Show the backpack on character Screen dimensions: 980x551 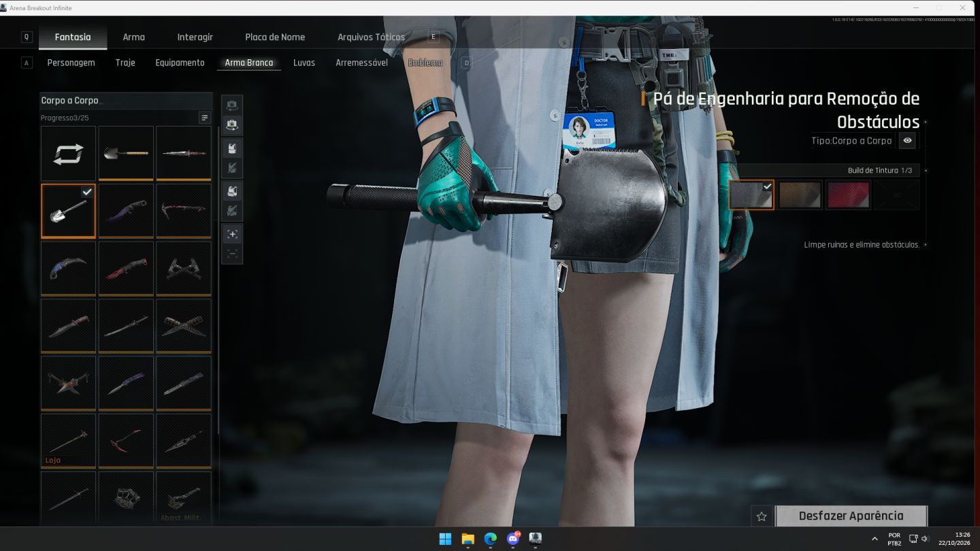[x=232, y=191]
